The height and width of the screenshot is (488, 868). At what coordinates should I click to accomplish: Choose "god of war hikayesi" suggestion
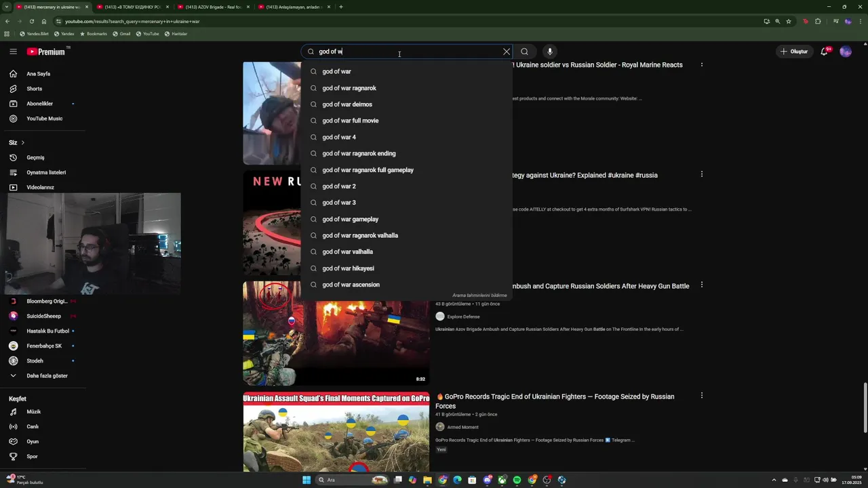tap(407, 268)
